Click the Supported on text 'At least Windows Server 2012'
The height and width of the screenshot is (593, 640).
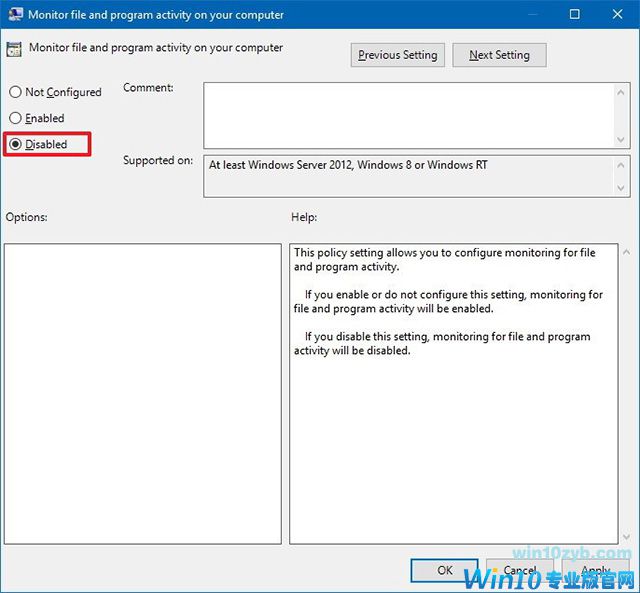(x=281, y=165)
